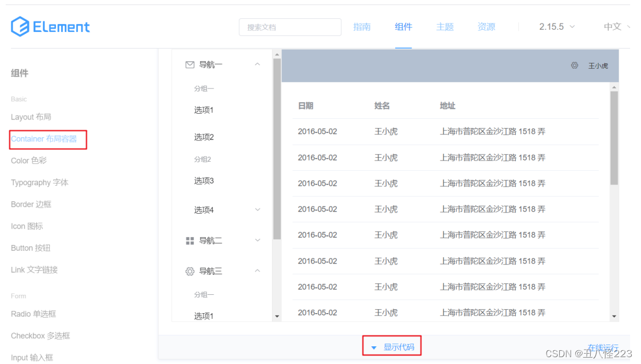Open Border 边框 in sidebar
This screenshot has width=641, height=364.
click(31, 204)
